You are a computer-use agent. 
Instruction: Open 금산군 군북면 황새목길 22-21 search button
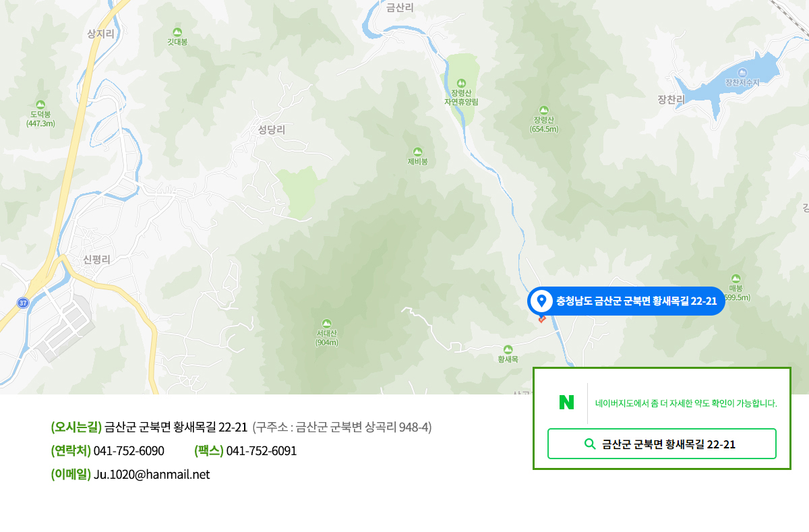point(662,444)
